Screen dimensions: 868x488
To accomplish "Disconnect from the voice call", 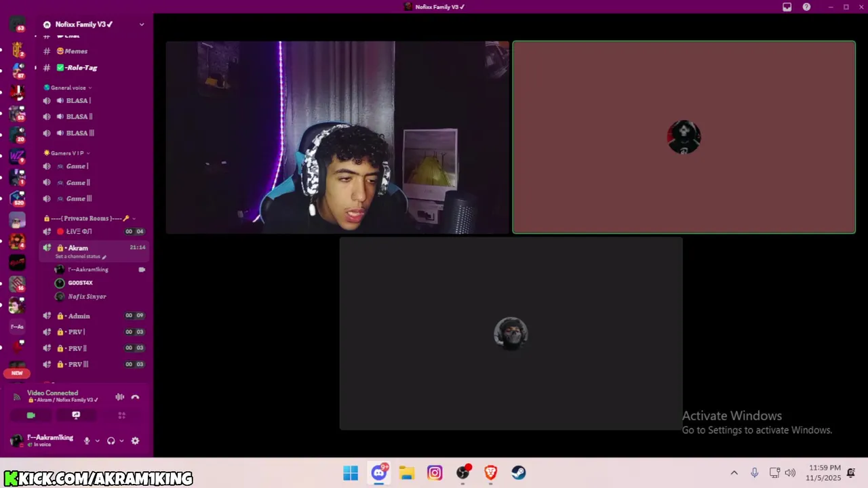I will [135, 397].
